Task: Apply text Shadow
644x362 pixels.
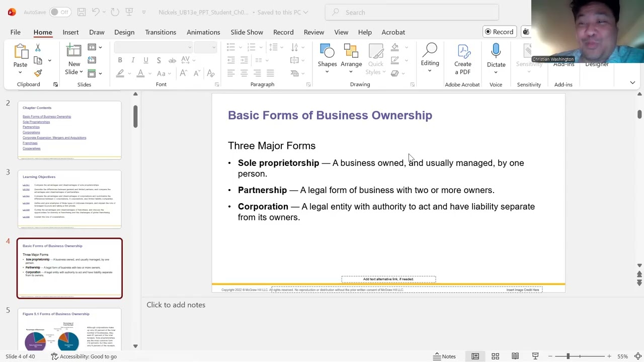Action: [x=158, y=60]
